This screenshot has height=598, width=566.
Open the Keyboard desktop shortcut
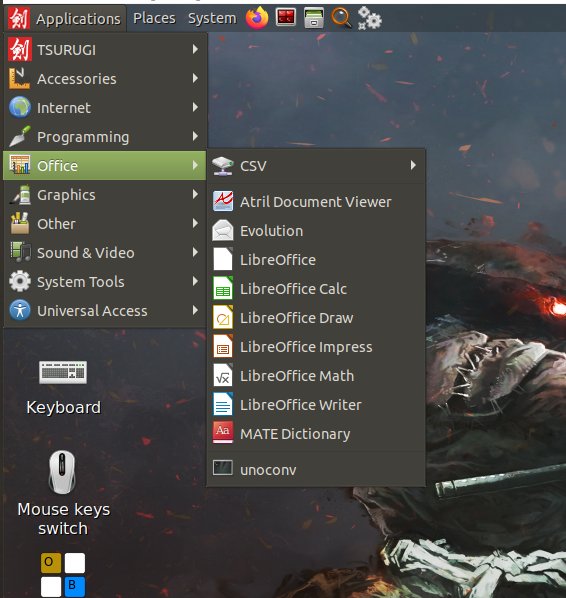click(x=63, y=387)
